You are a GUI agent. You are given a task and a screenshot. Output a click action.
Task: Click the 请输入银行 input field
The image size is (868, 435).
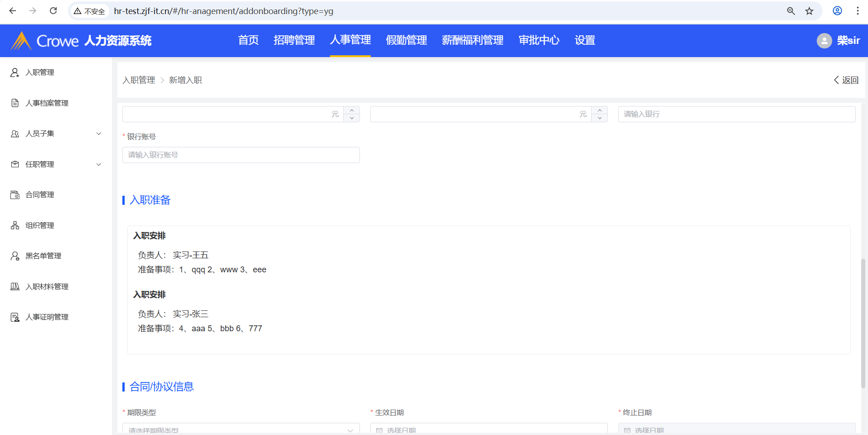pos(737,114)
